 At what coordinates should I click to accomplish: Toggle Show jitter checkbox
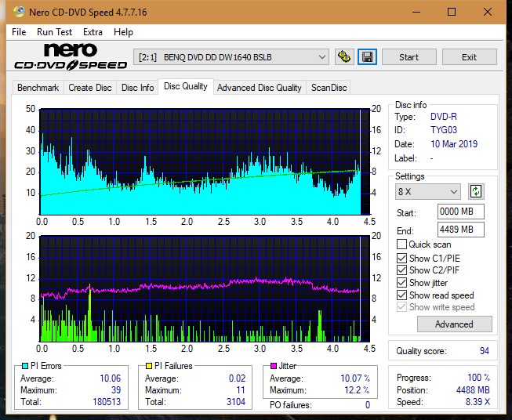click(401, 283)
